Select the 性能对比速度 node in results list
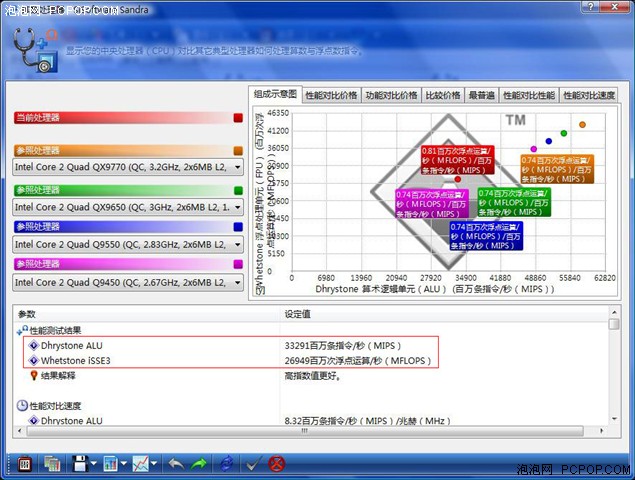Image resolution: width=635 pixels, height=480 pixels. [x=55, y=405]
